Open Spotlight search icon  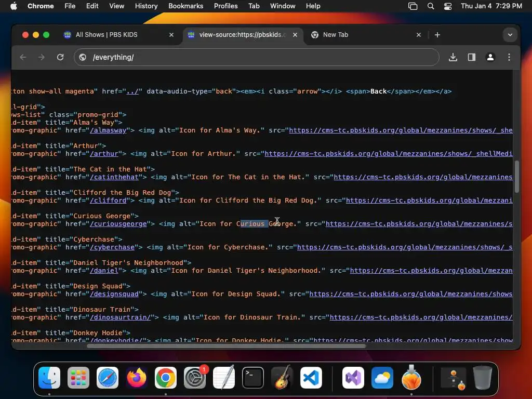coord(431,6)
